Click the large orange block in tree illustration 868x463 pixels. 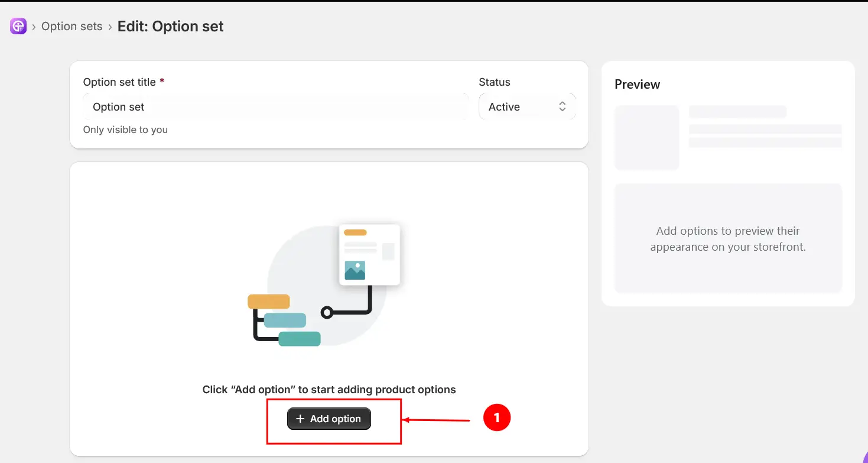(269, 302)
